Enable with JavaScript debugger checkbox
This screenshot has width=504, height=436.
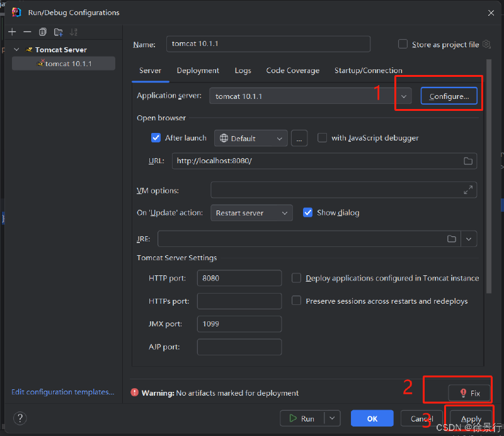click(x=322, y=137)
